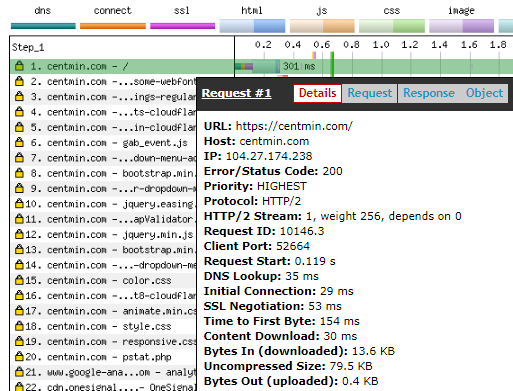Viewport: 513px width, 391px height.
Task: Click the lock icon on request 9
Action: point(20,188)
